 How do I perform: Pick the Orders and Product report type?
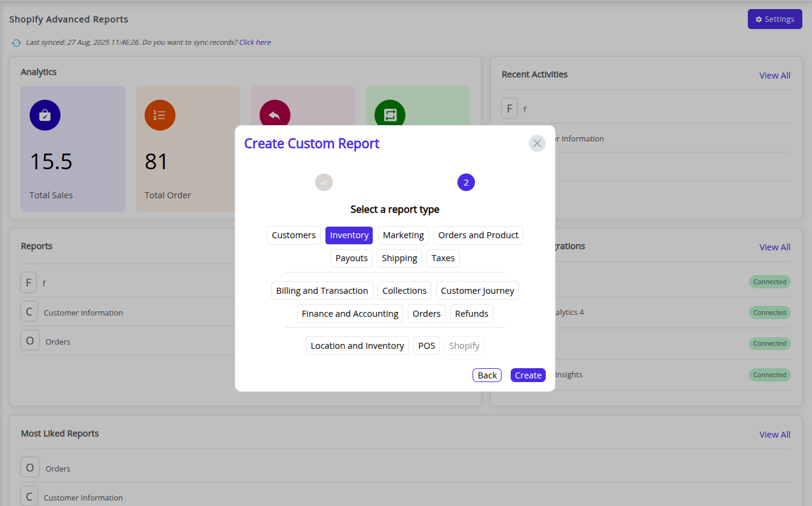478,235
